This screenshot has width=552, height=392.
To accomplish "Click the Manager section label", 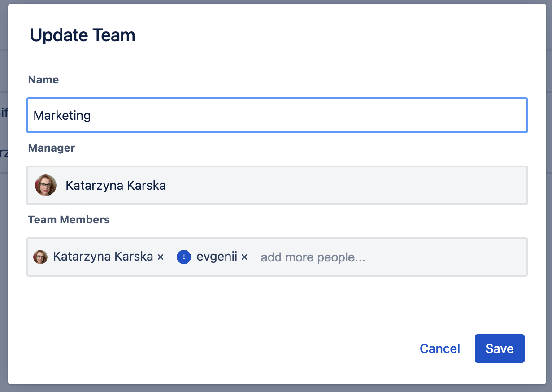I will 51,148.
